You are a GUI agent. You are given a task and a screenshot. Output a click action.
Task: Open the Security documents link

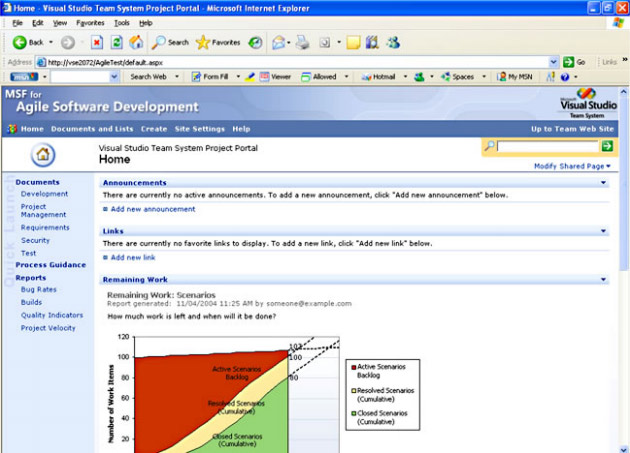pos(35,240)
